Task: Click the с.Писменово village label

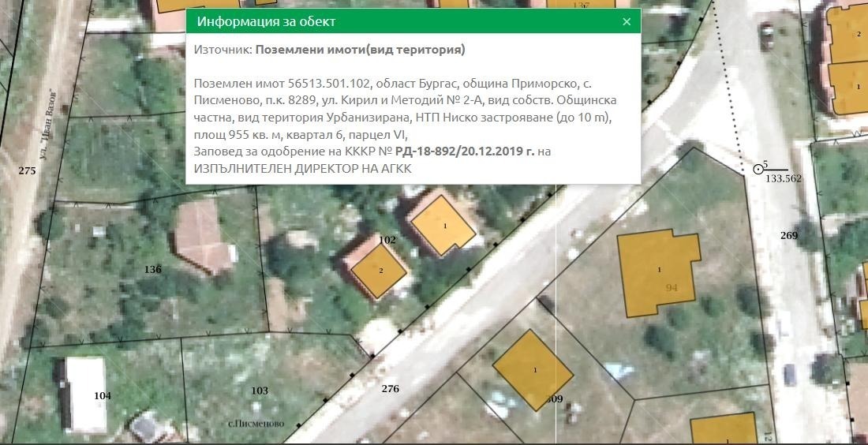Action: pyautogui.click(x=255, y=424)
